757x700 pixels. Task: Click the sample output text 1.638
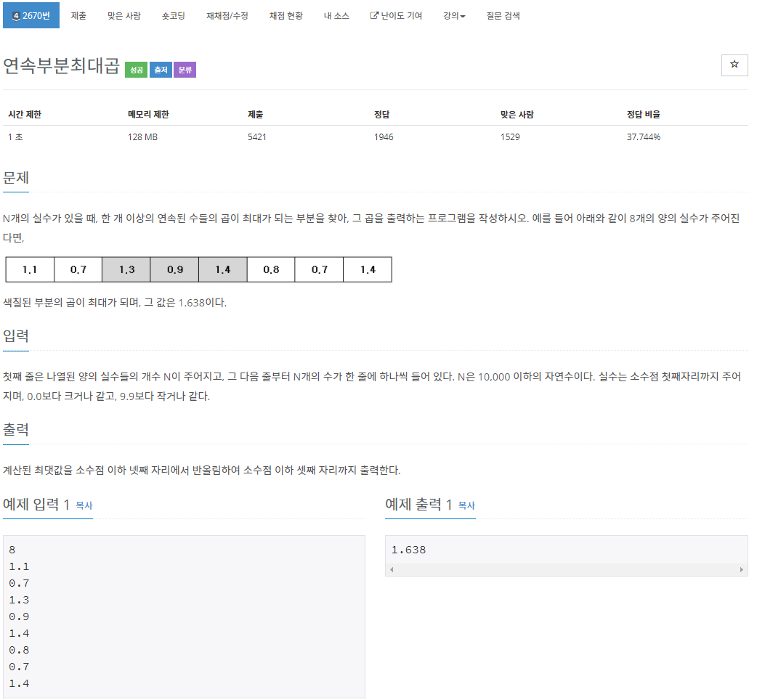(408, 550)
